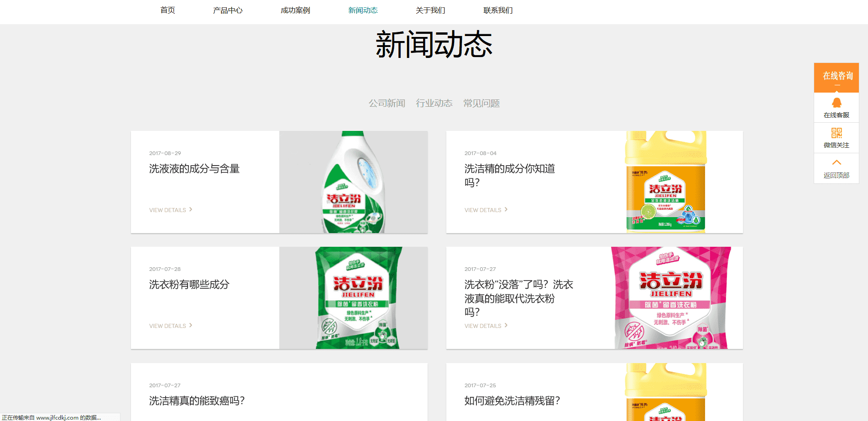Switch to the 行业动态 category tab
868x421 pixels.
(x=434, y=104)
